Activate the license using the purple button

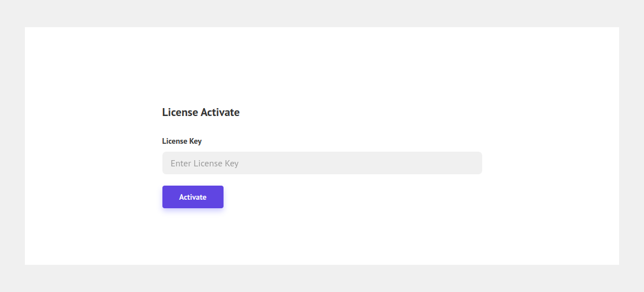[192, 197]
